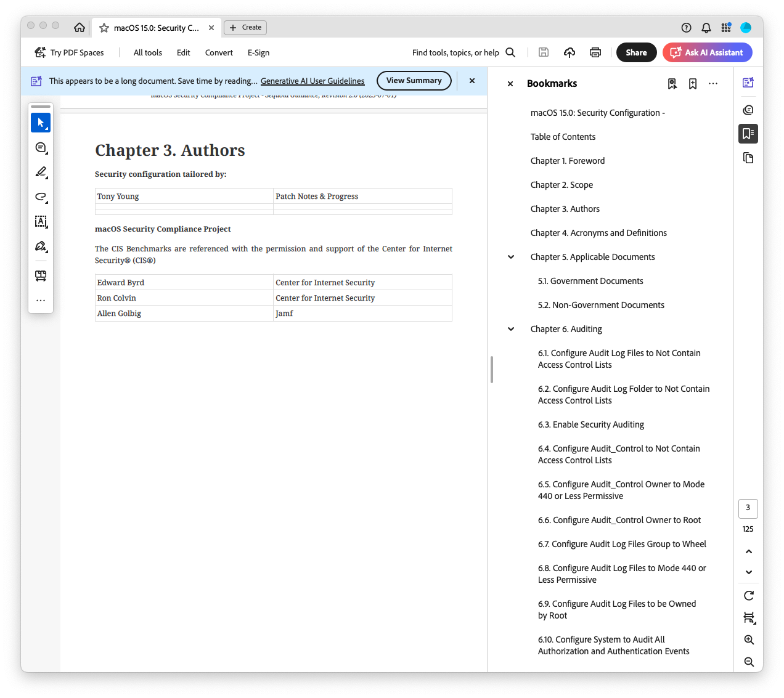Click the find current bookmark icon
784x698 pixels.
point(672,84)
